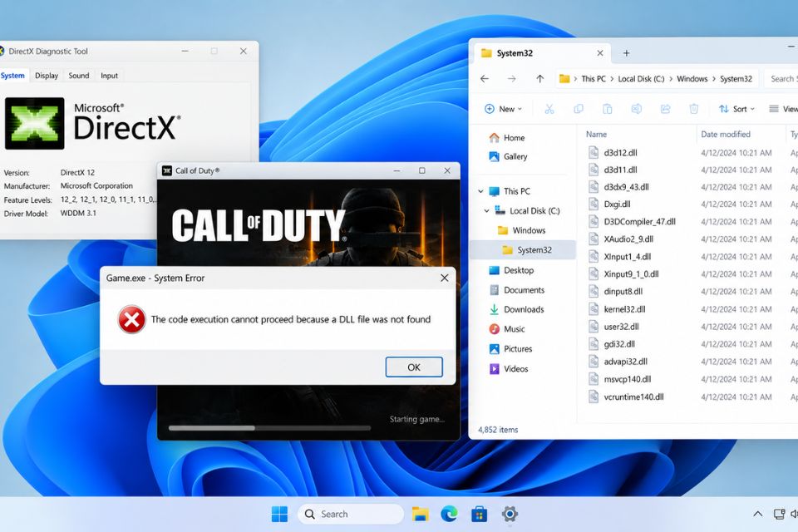The image size is (798, 532).
Task: Switch to Sound tab in DirectX Diagnostic Tool
Action: point(79,76)
